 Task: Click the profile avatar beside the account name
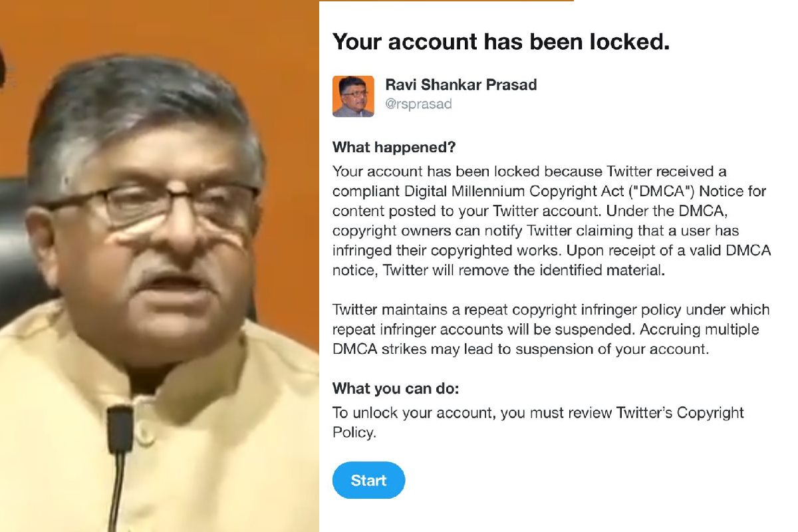(x=353, y=96)
